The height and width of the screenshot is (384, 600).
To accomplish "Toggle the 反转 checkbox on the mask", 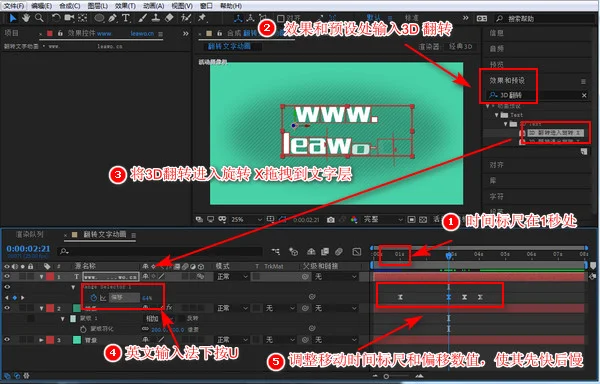I will pyautogui.click(x=181, y=319).
